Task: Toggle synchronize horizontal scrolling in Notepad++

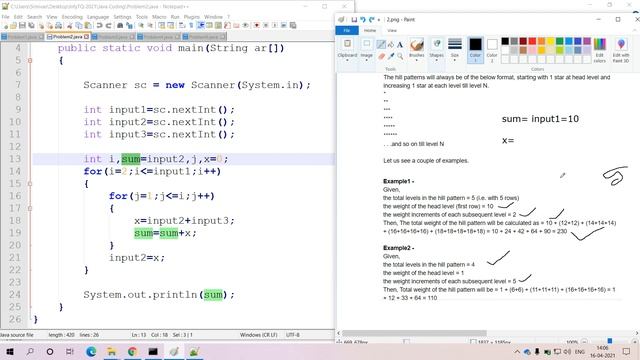Action: [x=170, y=25]
